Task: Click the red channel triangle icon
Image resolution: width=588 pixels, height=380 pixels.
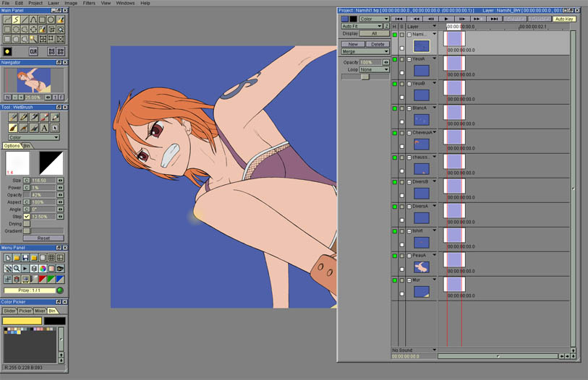Action: (x=43, y=279)
